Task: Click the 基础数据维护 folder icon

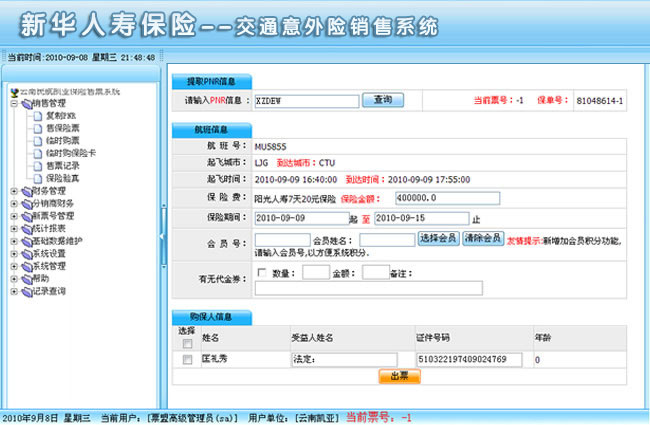Action: pyautogui.click(x=27, y=241)
